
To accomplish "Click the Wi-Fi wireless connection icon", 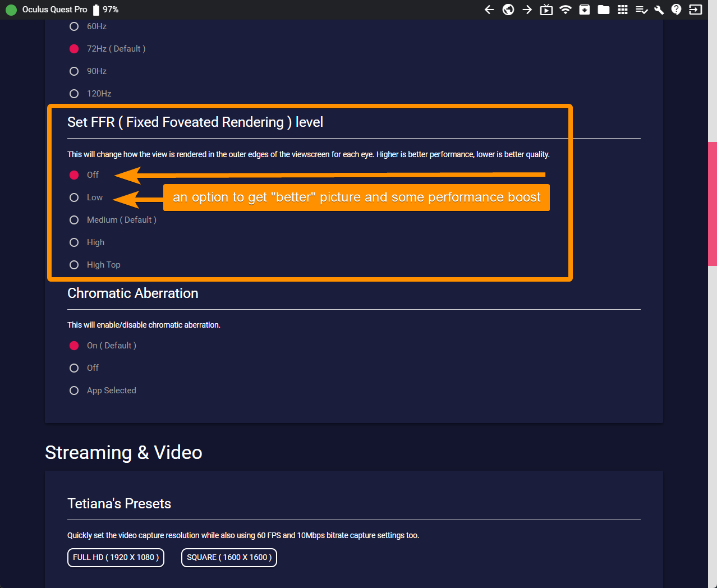I will click(x=565, y=10).
